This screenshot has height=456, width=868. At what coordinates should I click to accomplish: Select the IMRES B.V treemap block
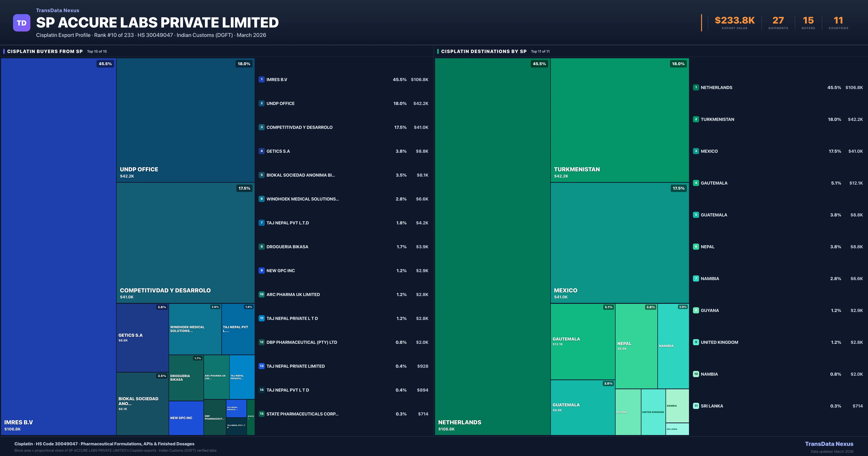59,246
